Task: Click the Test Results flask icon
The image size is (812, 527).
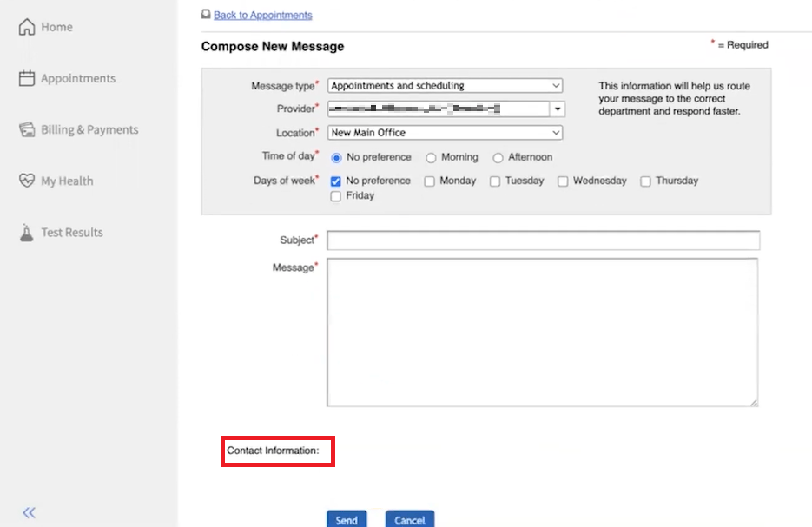Action: tap(26, 233)
